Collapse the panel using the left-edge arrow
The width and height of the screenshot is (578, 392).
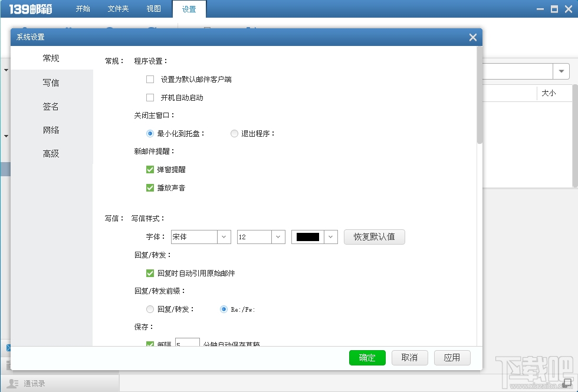pos(5,70)
